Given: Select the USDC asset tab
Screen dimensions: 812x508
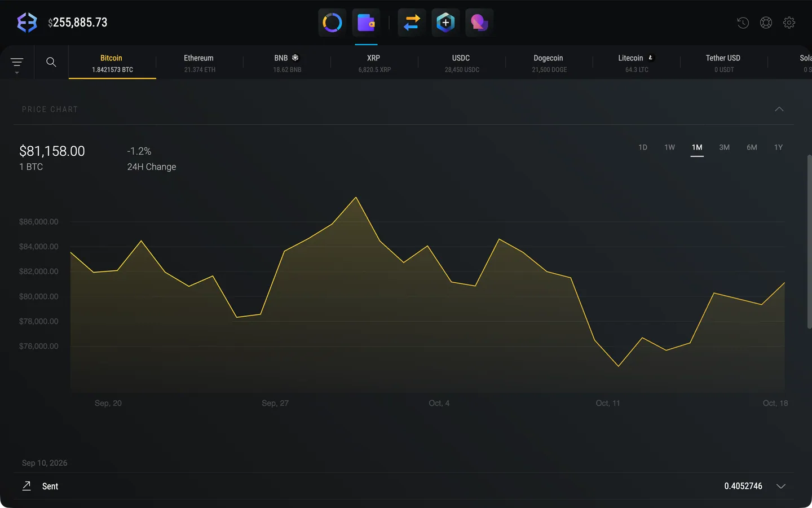Looking at the screenshot, I should [x=462, y=63].
